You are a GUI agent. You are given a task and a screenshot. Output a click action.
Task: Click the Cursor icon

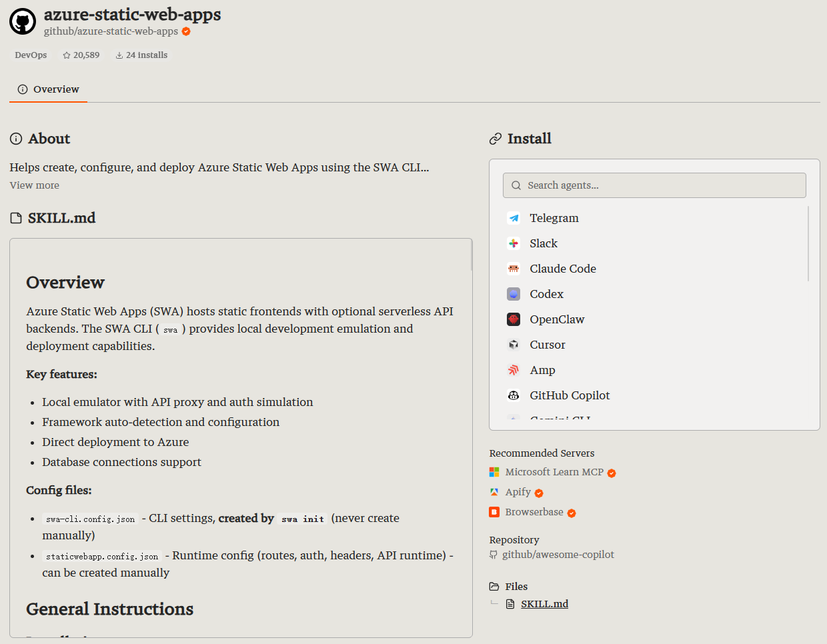(x=514, y=345)
